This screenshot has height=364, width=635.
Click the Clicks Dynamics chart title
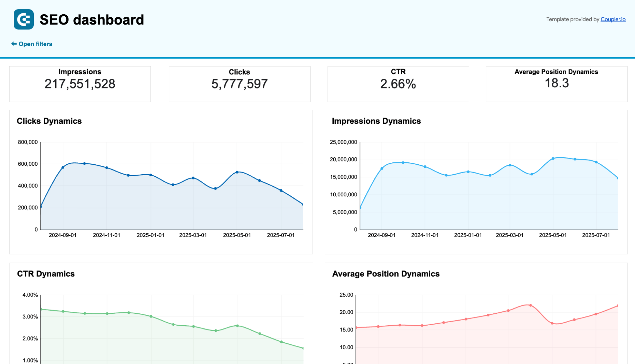[49, 121]
